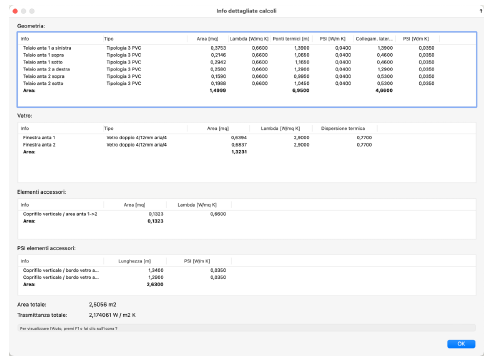This screenshot has width=489, height=362.
Task: Confirm the dialog with the OK button
Action: tap(461, 344)
